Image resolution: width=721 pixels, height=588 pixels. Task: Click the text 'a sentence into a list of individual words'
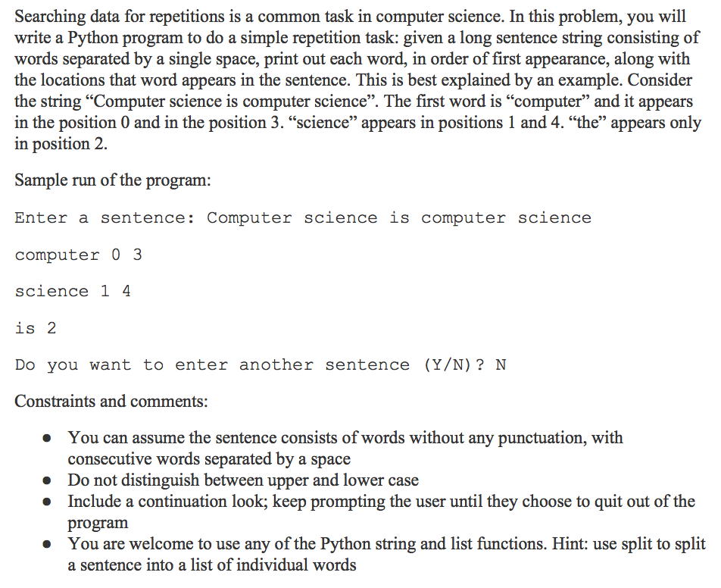(212, 565)
